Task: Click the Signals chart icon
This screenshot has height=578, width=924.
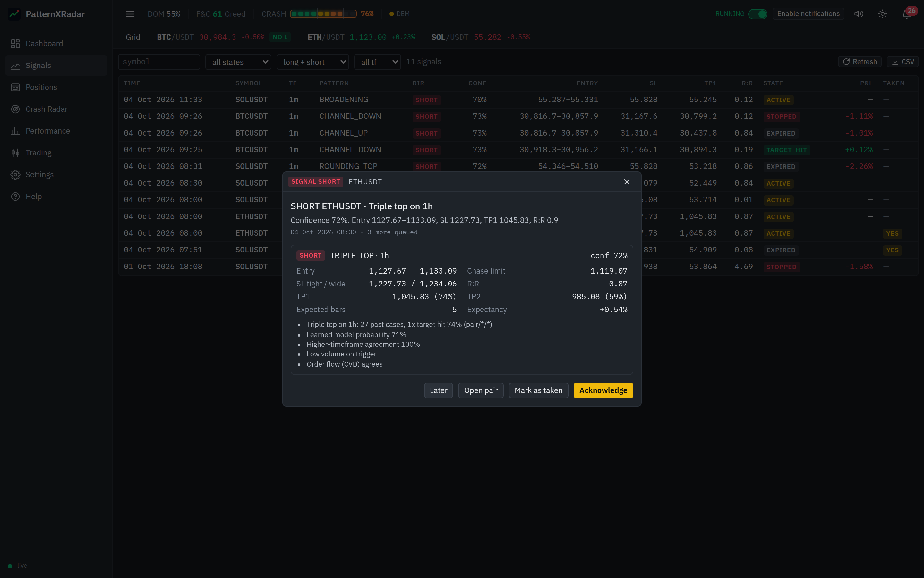Action: coord(15,66)
